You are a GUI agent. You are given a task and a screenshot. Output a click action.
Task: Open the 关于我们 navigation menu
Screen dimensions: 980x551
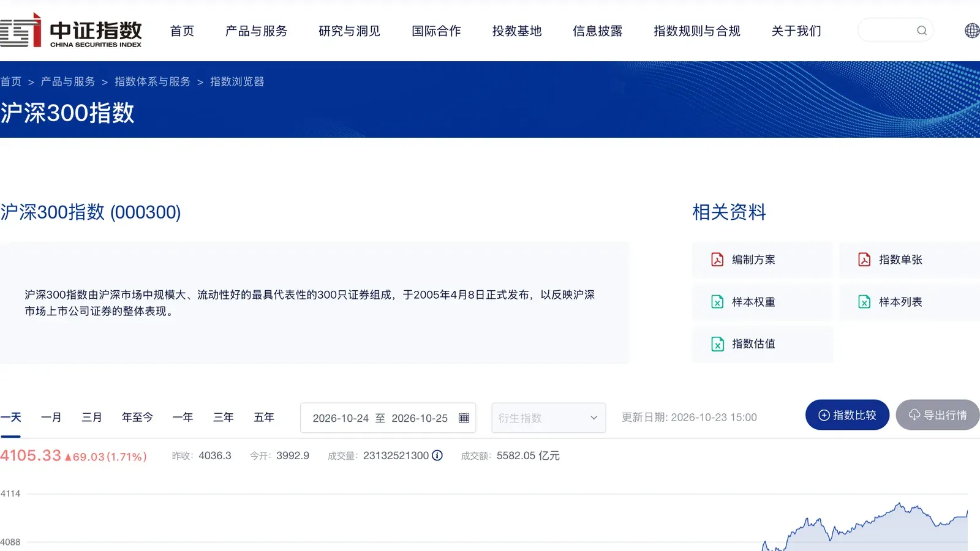click(x=796, y=31)
